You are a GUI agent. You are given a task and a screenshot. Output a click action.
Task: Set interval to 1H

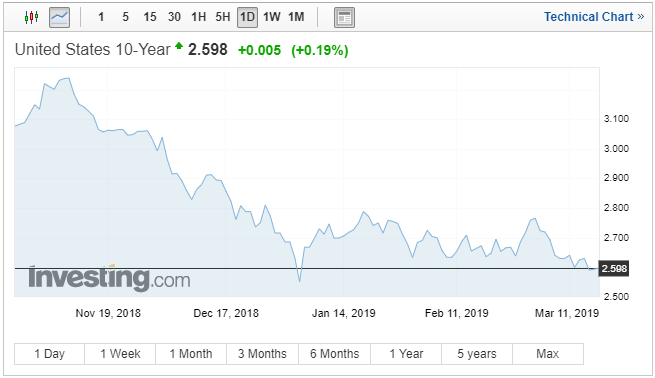pos(198,17)
